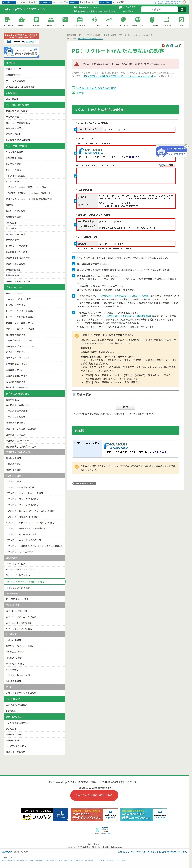Open sidebar item PG：キャリア決済の設定
This screenshot has width=192, height=868.
point(34,588)
